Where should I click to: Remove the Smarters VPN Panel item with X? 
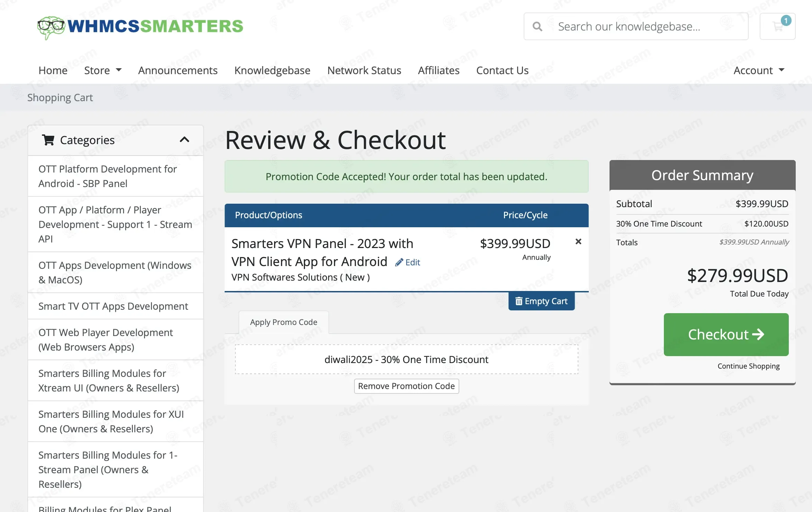click(x=578, y=241)
